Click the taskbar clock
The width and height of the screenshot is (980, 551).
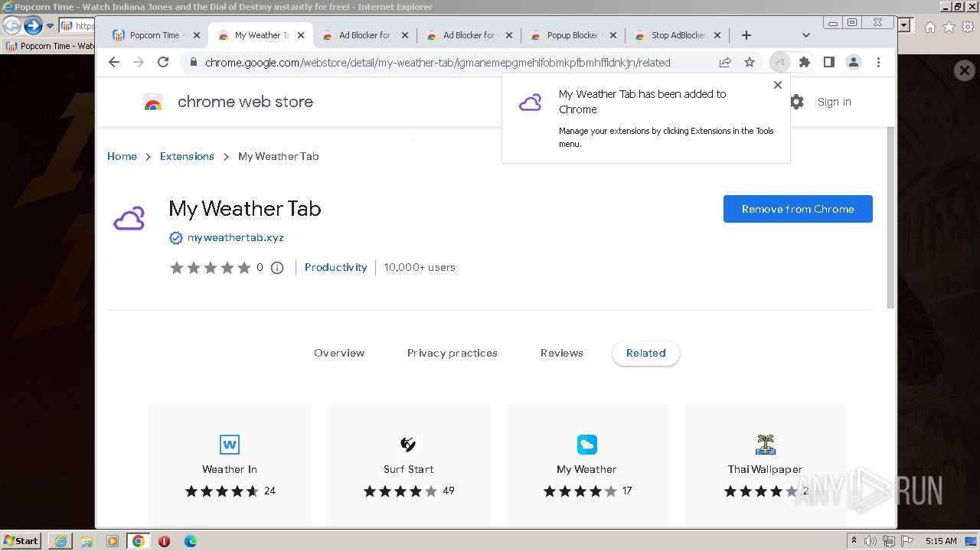[x=941, y=541]
